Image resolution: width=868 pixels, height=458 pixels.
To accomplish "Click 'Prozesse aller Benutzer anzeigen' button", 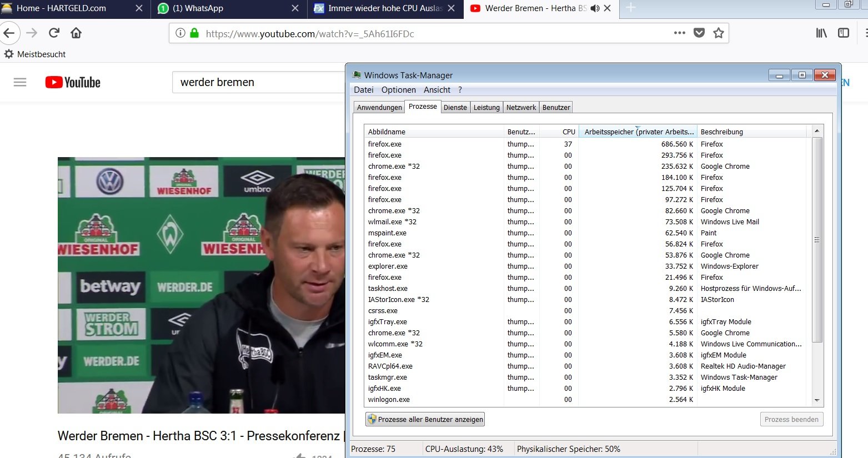I will coord(425,419).
